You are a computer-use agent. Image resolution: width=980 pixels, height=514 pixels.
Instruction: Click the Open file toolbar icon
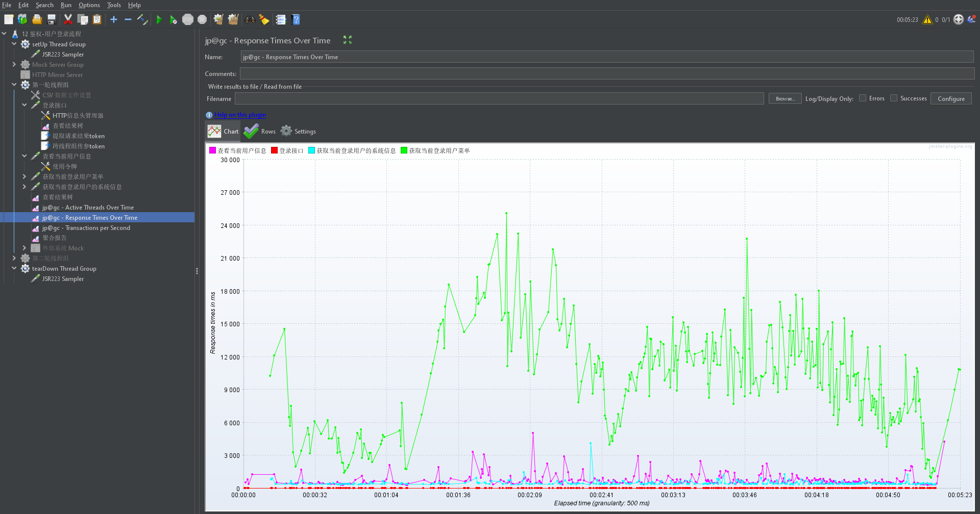pos(37,19)
